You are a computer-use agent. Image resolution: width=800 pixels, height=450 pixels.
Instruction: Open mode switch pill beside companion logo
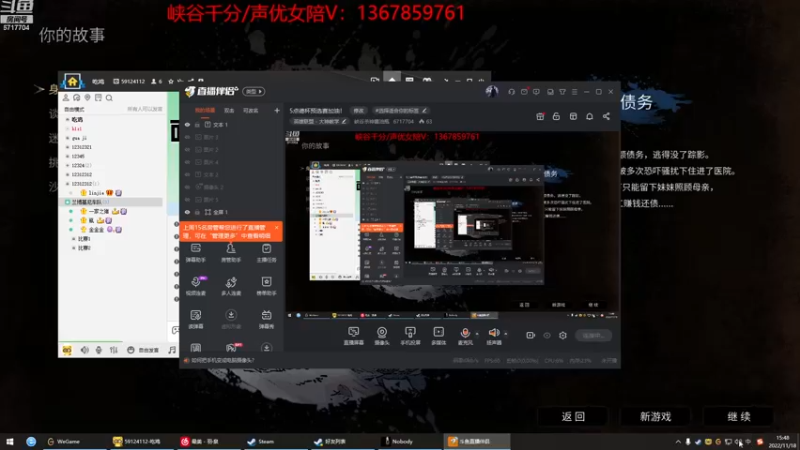click(x=254, y=91)
